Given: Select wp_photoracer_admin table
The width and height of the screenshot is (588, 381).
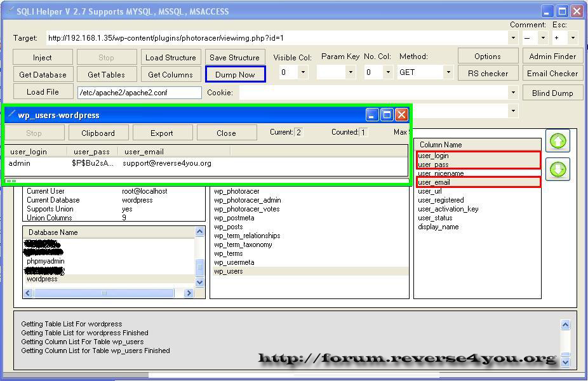Looking at the screenshot, I should coord(310,200).
